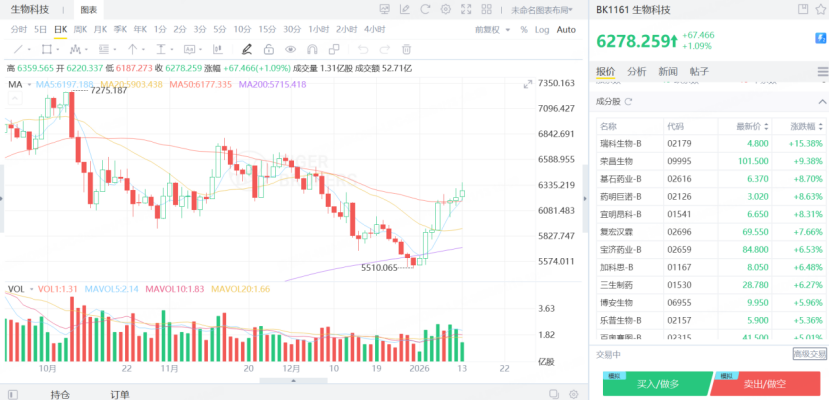This screenshot has width=829, height=400.
Task: Expand the MA indicator dropdown arrow
Action: tap(30, 85)
